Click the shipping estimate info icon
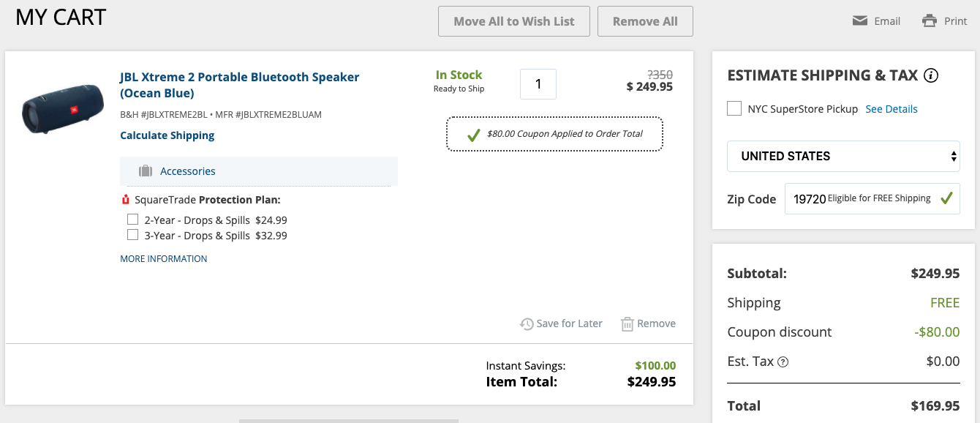This screenshot has width=980, height=423. tap(931, 75)
